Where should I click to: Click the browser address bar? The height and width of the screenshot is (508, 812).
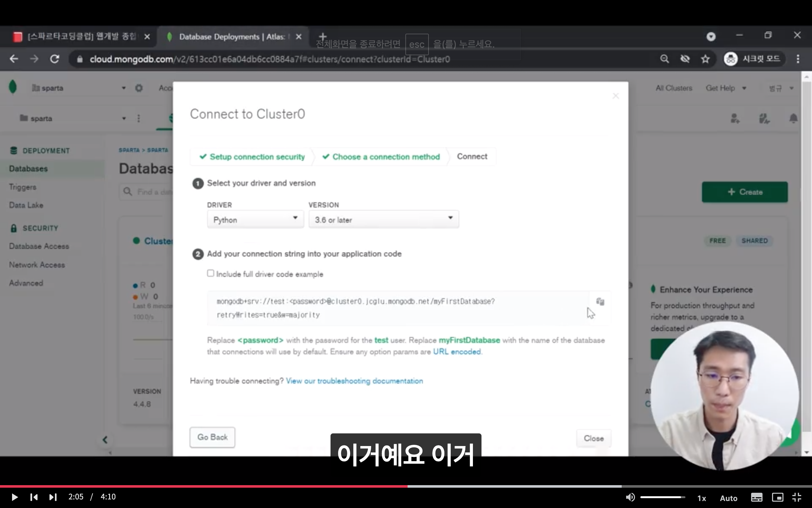coord(362,59)
